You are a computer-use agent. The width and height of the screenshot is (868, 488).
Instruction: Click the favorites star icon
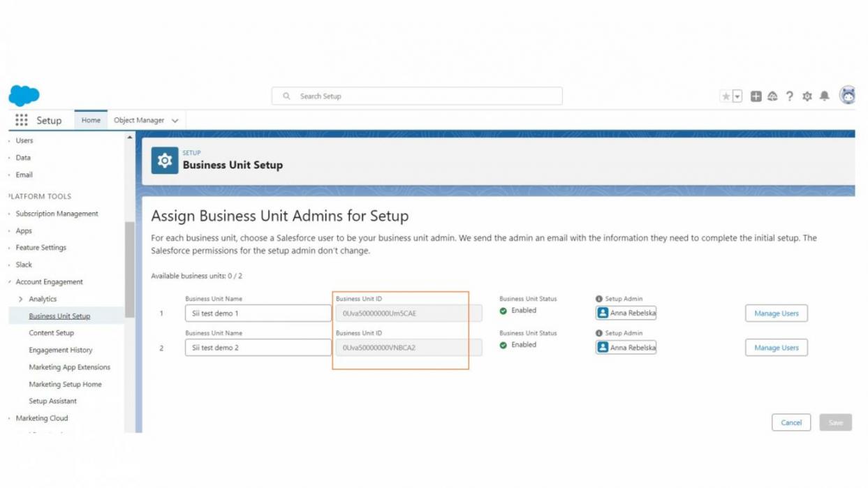(726, 96)
